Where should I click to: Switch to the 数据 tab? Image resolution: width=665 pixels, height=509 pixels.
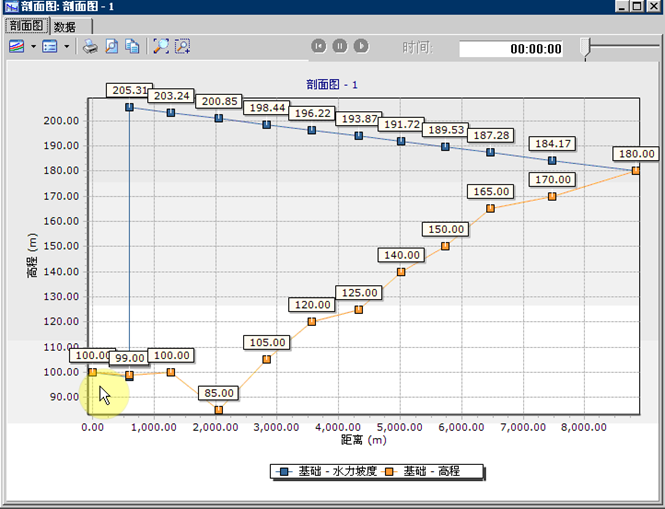tap(65, 26)
